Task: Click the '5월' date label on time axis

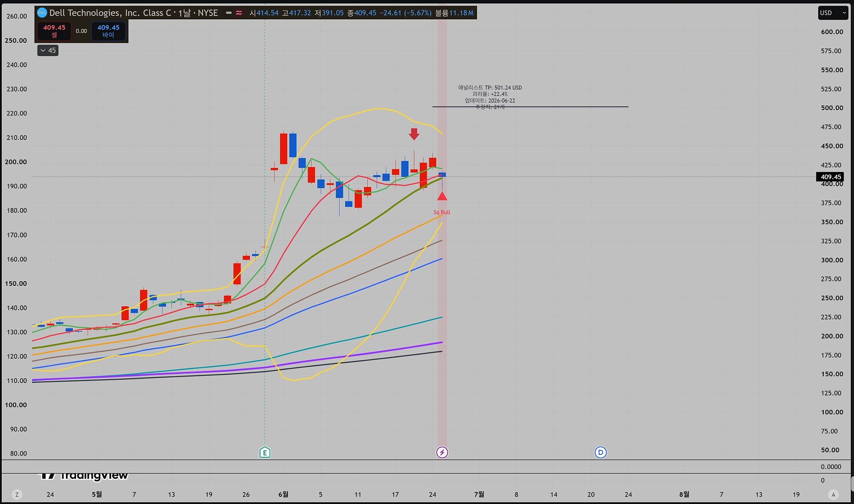Action: coord(97,494)
